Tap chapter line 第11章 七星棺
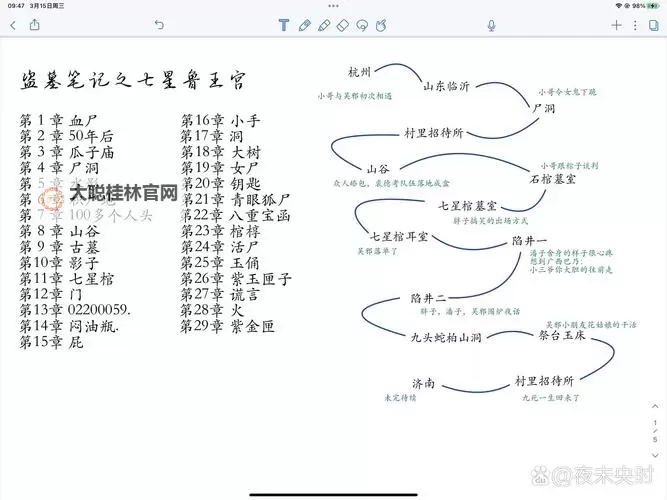The image size is (667, 500). [67, 279]
